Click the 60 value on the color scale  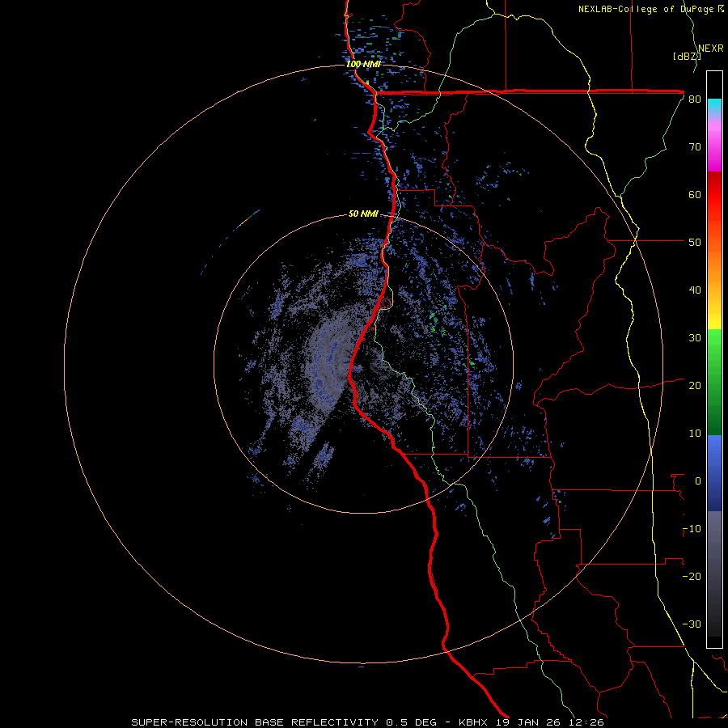695,194
